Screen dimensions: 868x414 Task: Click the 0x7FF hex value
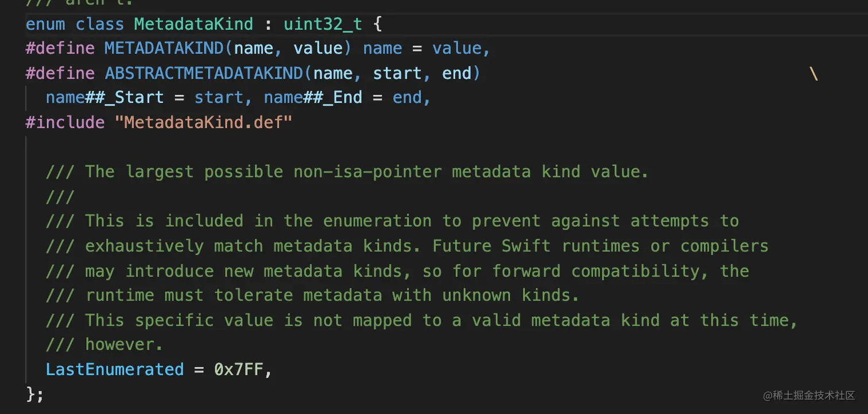(x=238, y=369)
